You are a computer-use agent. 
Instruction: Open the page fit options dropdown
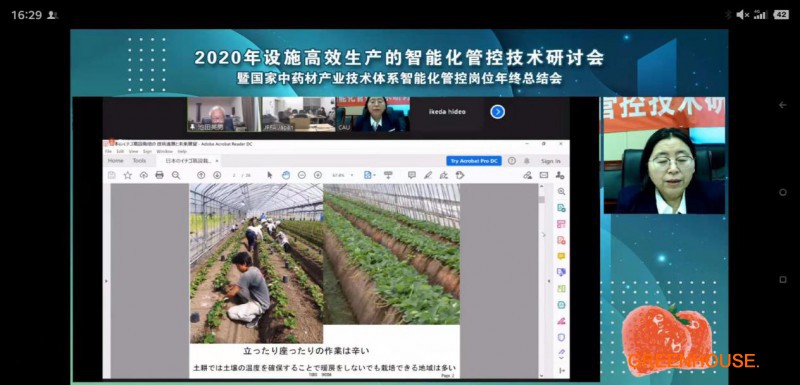click(x=370, y=175)
